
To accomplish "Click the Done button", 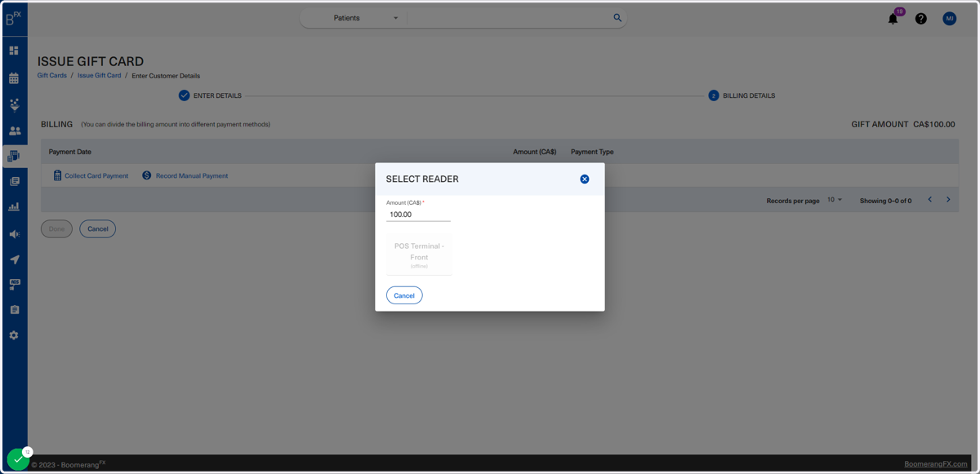I will 56,228.
